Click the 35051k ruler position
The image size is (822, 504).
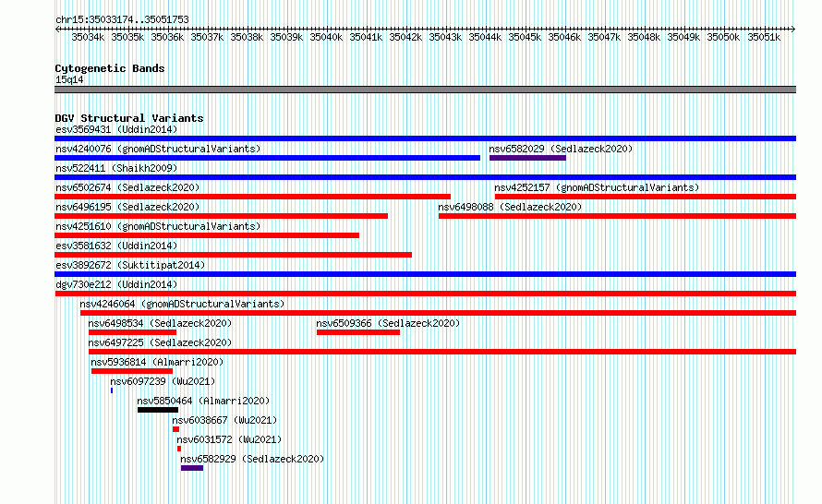(763, 37)
